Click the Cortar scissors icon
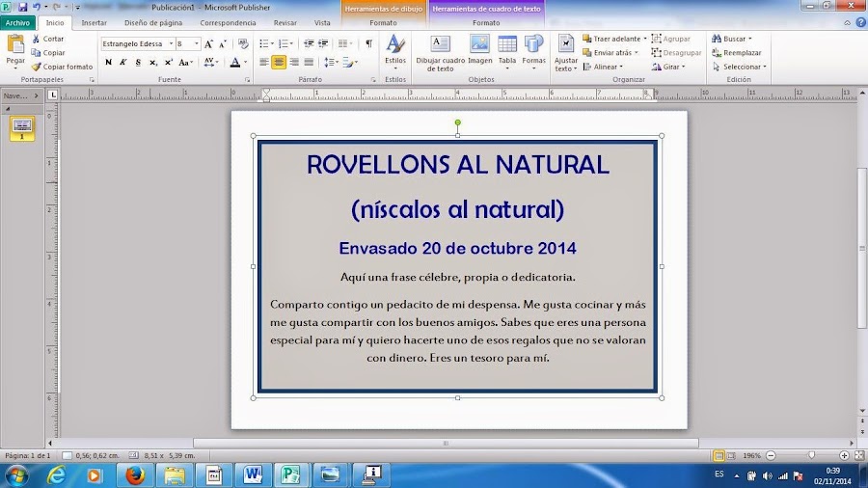Viewport: 868px width, 488px height. [x=37, y=39]
